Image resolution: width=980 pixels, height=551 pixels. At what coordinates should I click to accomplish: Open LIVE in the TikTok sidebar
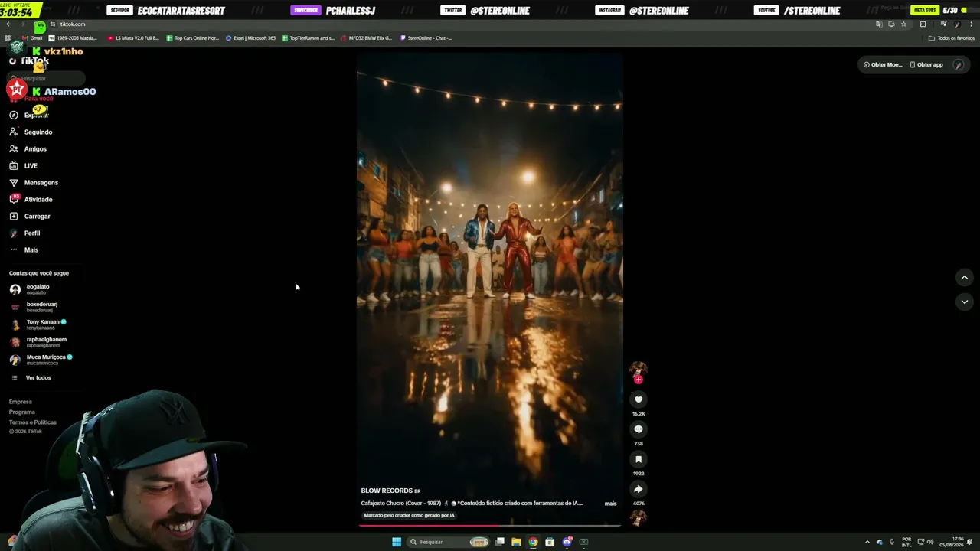click(24, 166)
